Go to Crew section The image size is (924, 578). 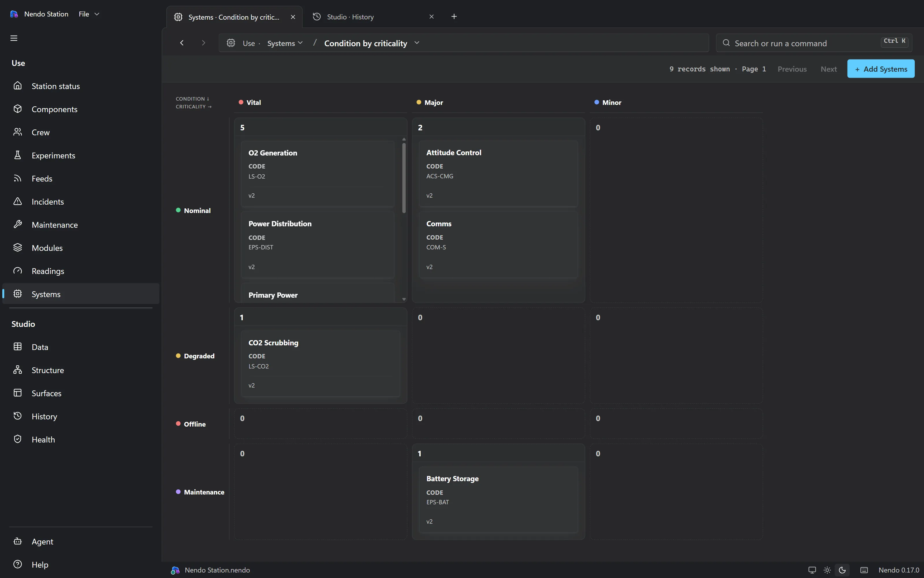click(81, 132)
